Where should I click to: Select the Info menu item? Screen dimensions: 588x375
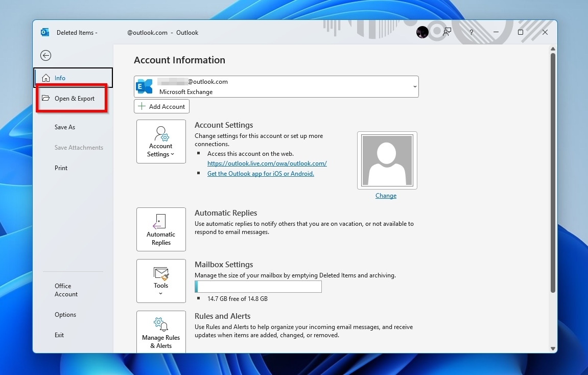pyautogui.click(x=73, y=78)
